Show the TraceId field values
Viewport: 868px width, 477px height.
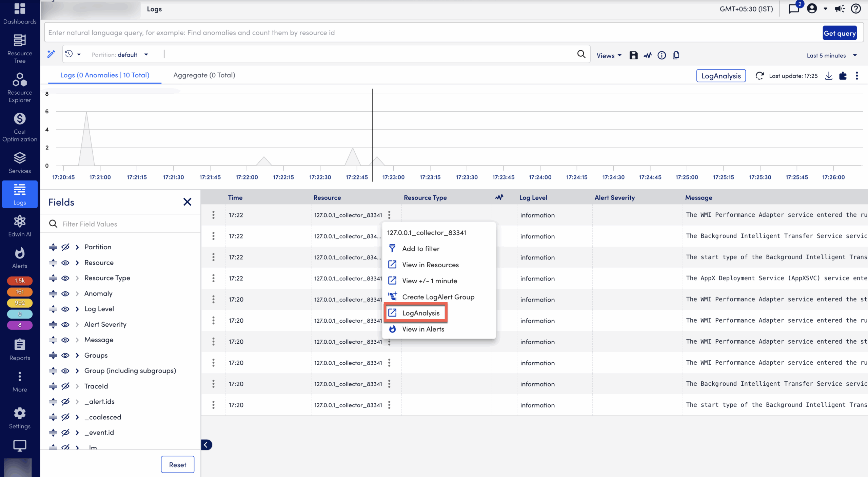65,386
